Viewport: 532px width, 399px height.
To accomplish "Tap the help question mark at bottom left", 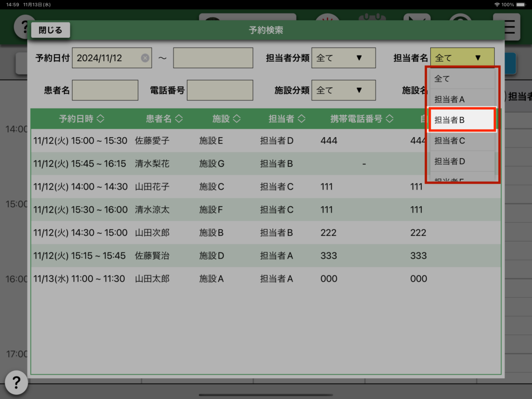I will 16,383.
